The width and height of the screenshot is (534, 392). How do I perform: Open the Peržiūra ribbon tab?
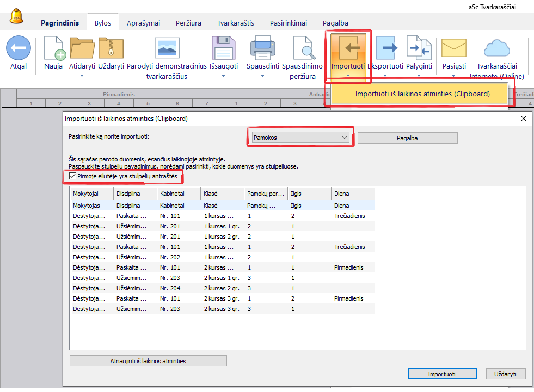[x=188, y=23]
